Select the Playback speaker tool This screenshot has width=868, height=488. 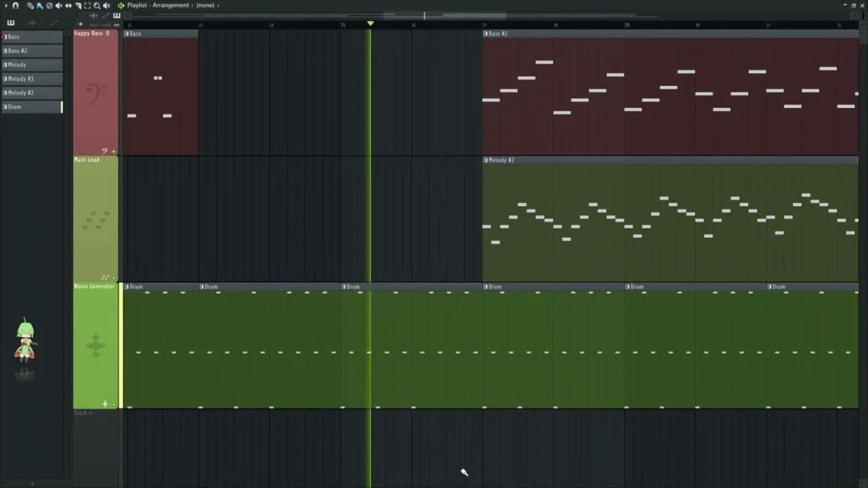[106, 5]
